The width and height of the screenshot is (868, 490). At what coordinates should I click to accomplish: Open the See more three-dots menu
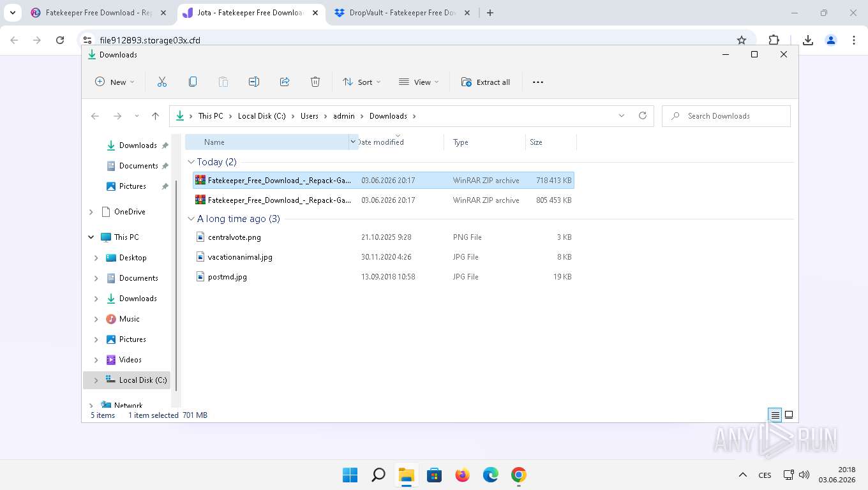tap(538, 82)
